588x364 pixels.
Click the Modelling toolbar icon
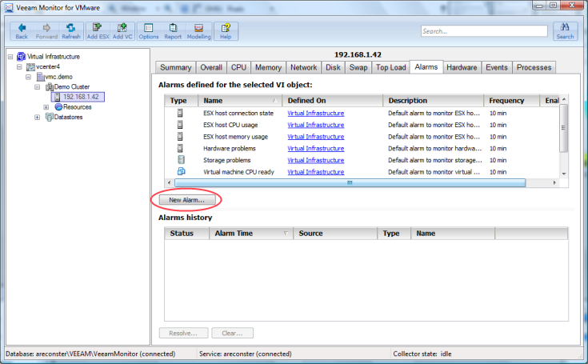198,31
